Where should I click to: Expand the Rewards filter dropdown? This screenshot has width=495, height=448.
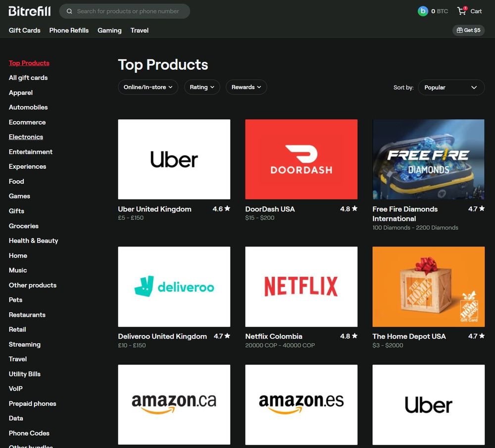pos(246,87)
